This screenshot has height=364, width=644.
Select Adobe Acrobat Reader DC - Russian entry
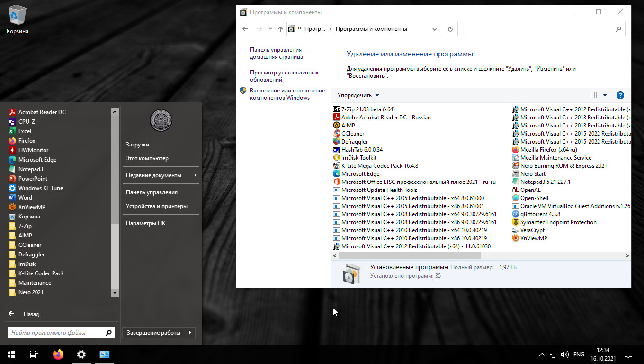(x=382, y=118)
